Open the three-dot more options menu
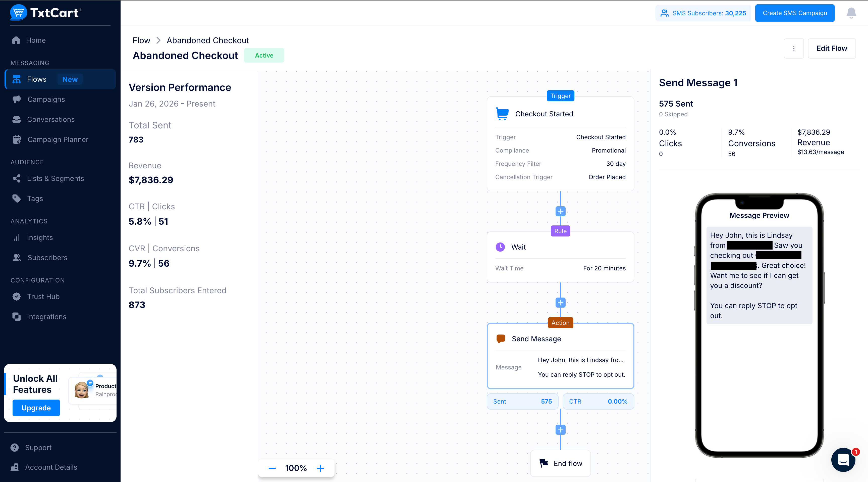Image resolution: width=868 pixels, height=482 pixels. click(794, 49)
